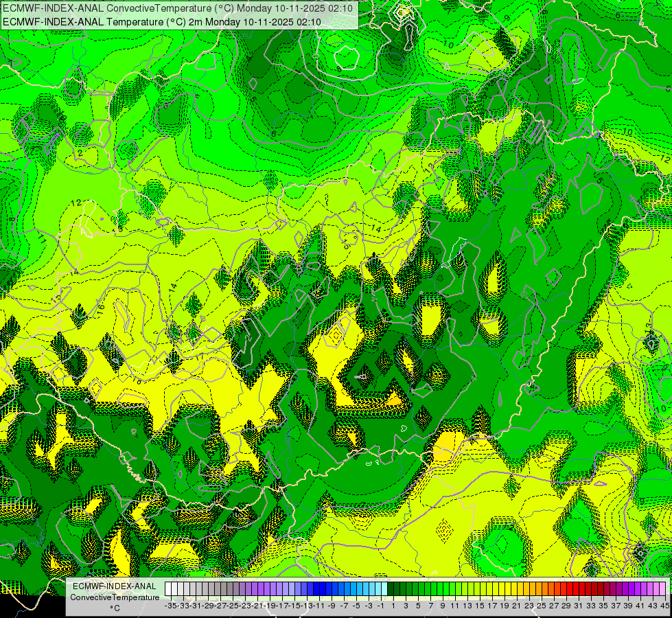Viewport: 672px width, 618px height.
Task: Pick the deep blue swatch above -11
Action: (x=316, y=589)
